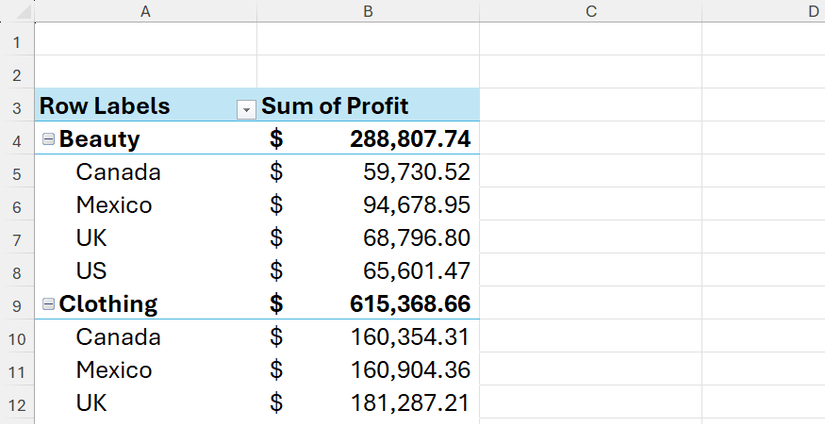The width and height of the screenshot is (825, 424).
Task: Click the Sum of Profit header cell
Action: (x=368, y=105)
